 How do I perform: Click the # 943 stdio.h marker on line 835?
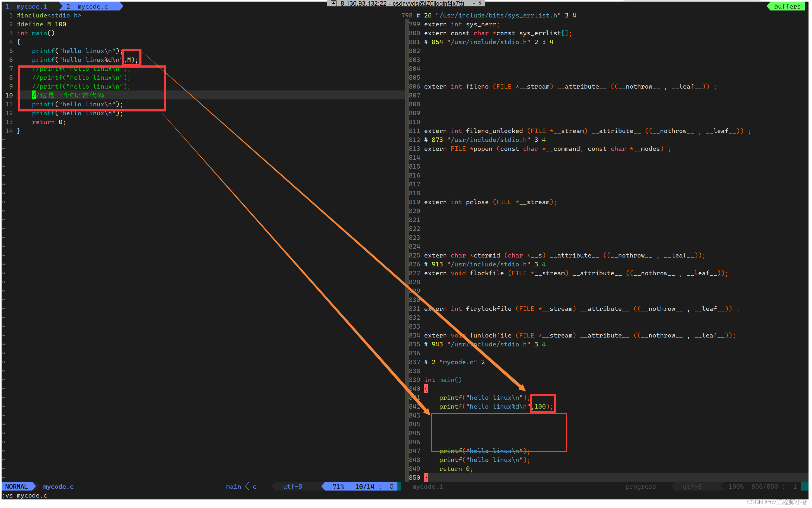coord(485,344)
